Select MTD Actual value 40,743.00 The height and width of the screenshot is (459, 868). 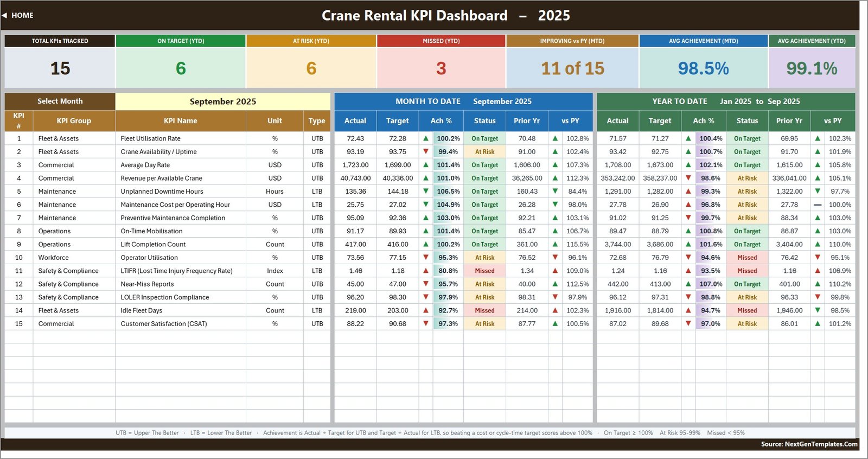[x=355, y=178]
